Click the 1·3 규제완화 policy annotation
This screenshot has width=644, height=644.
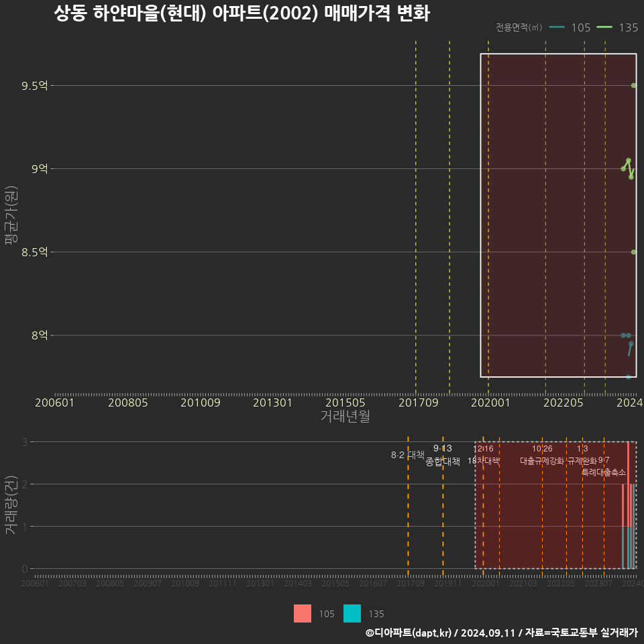click(582, 455)
